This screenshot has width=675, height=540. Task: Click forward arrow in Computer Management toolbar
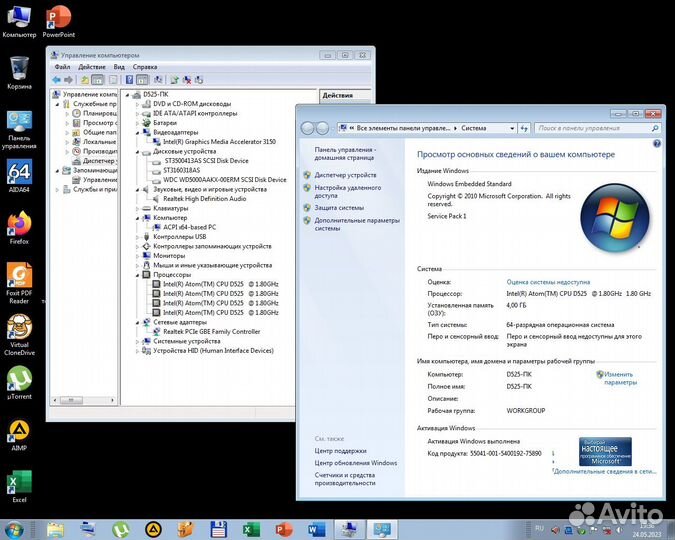tap(68, 80)
